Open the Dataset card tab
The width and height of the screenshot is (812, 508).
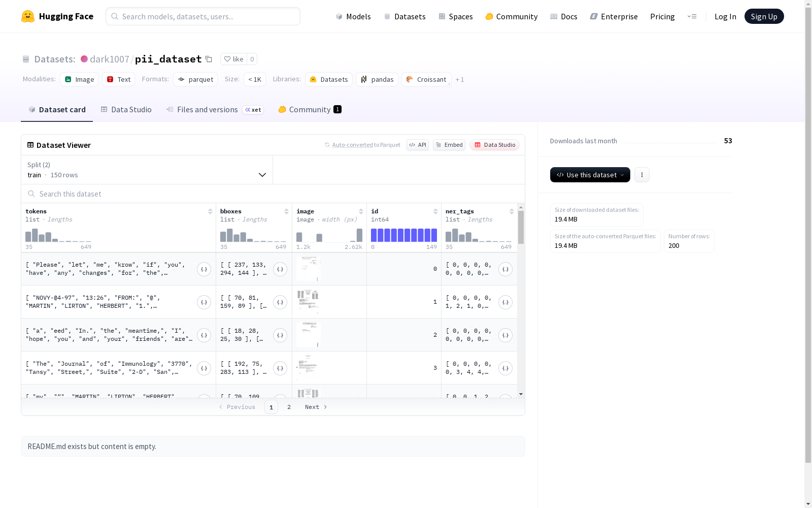coord(57,110)
